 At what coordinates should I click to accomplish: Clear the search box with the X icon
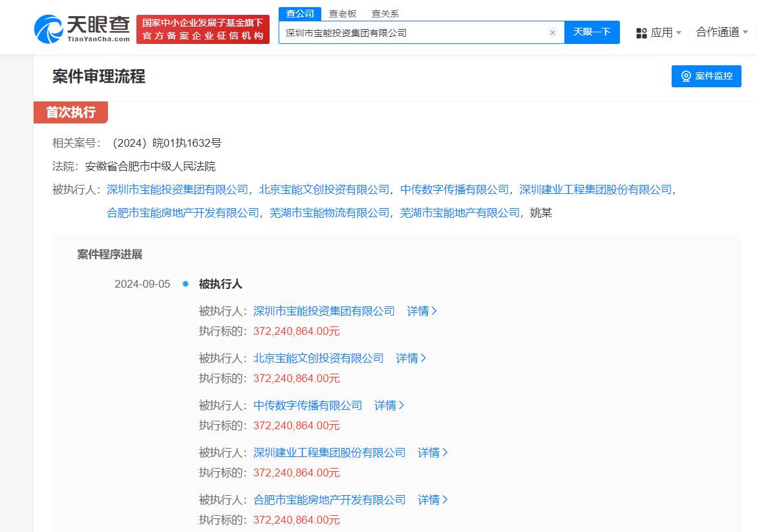click(553, 33)
